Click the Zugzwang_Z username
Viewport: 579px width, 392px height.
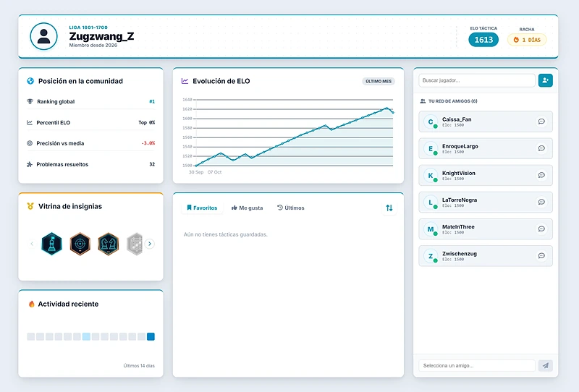point(101,36)
